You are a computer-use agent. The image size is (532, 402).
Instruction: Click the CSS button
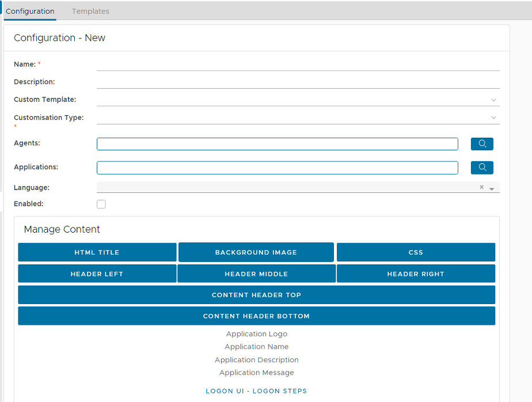click(x=416, y=252)
